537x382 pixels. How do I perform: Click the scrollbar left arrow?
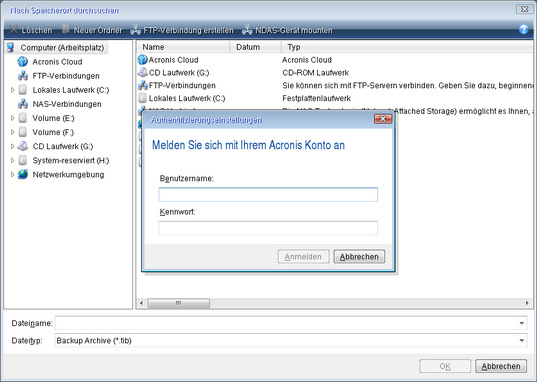point(141,303)
